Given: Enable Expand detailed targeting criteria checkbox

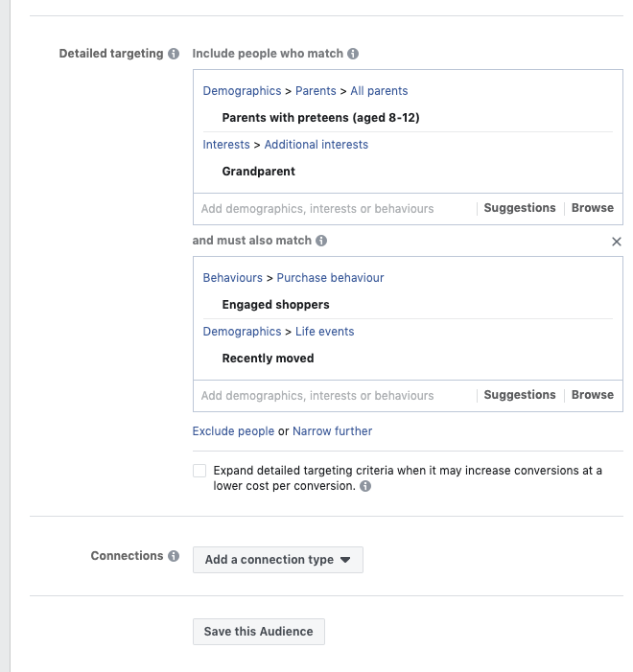Looking at the screenshot, I should pyautogui.click(x=199, y=471).
